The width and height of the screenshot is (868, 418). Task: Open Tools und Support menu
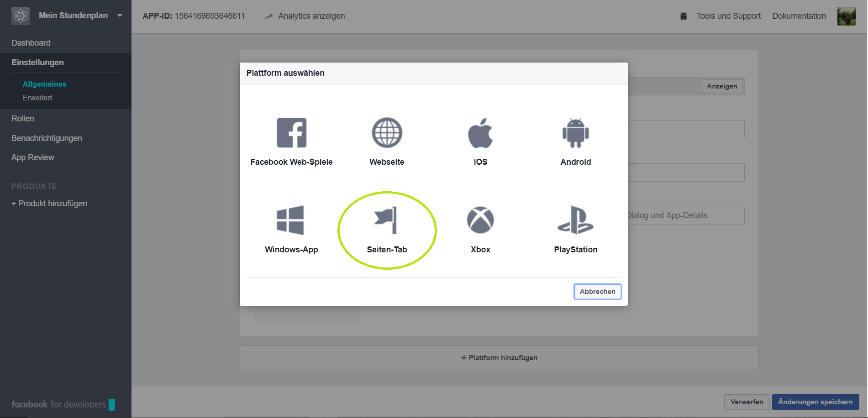728,16
